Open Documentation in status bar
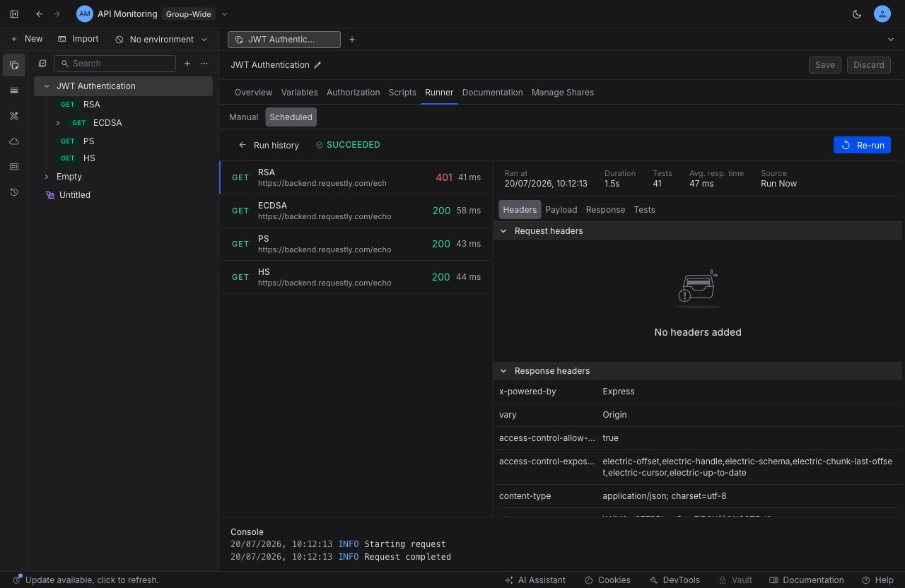This screenshot has width=905, height=588. pos(807,580)
